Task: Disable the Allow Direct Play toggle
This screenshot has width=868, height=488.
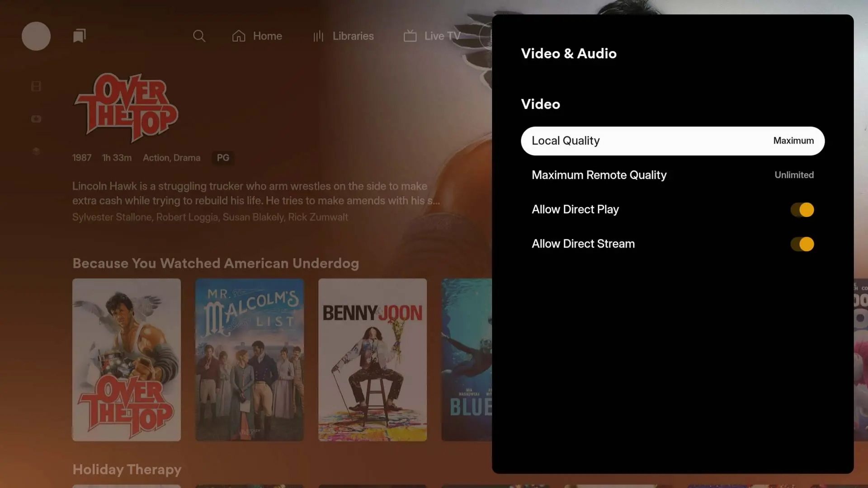Action: (802, 210)
